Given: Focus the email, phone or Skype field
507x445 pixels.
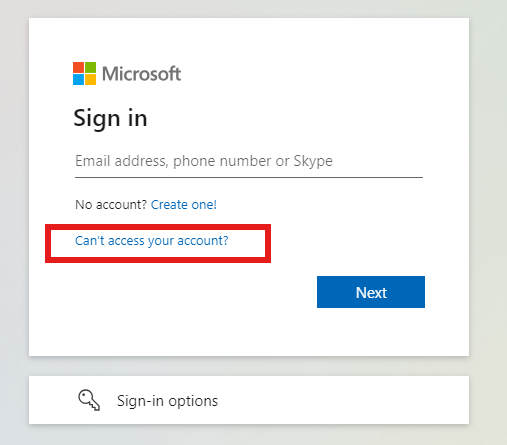Looking at the screenshot, I should click(249, 162).
